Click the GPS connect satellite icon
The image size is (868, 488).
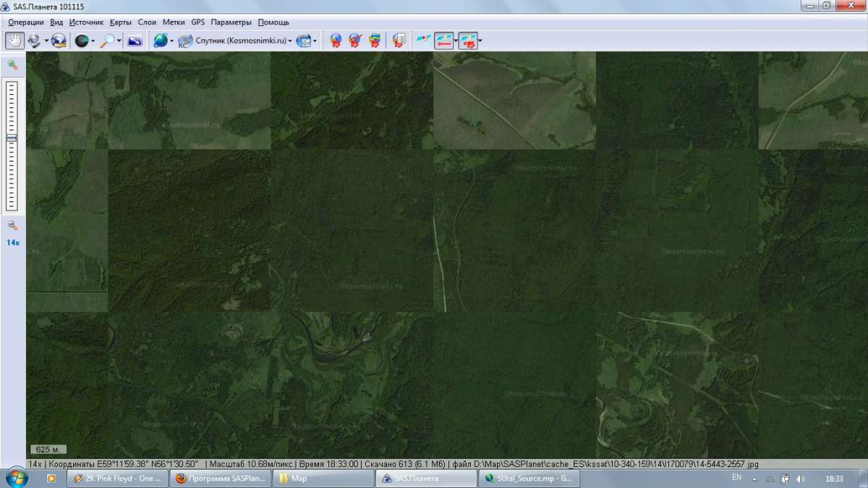pos(422,41)
